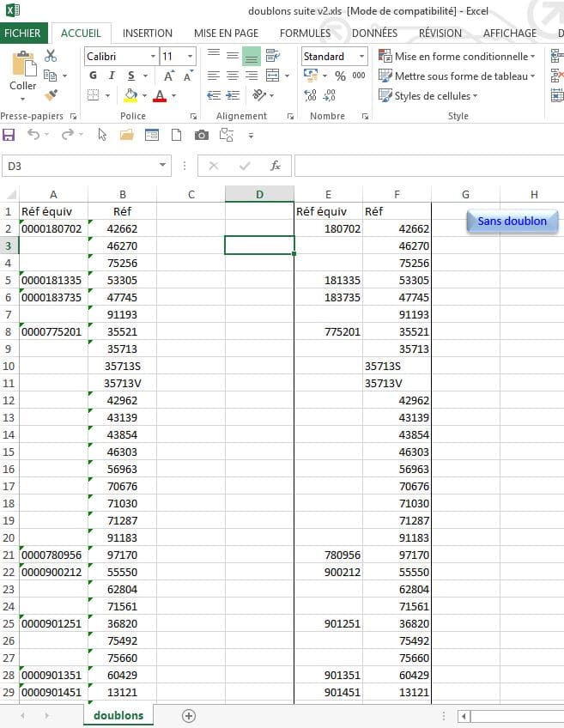Click the Merge and Center icon
Image resolution: width=564 pixels, height=728 pixels.
[x=272, y=76]
